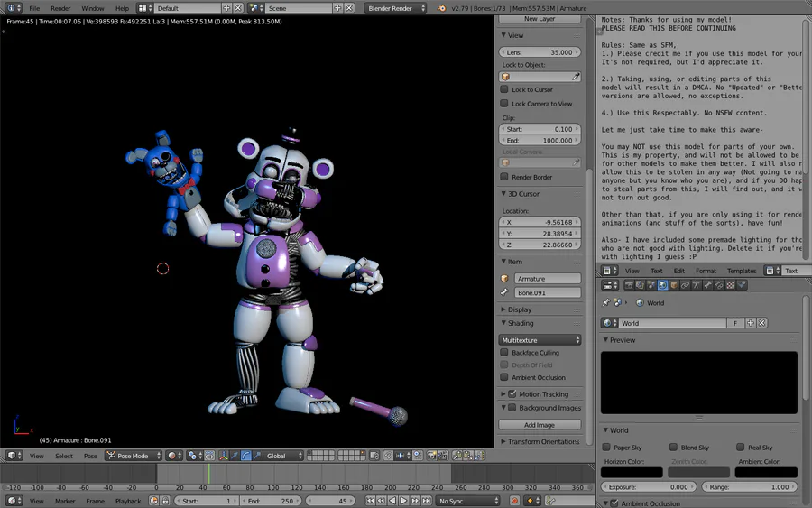
Task: Open the Object Constraints chain-link tab
Action: tap(685, 285)
